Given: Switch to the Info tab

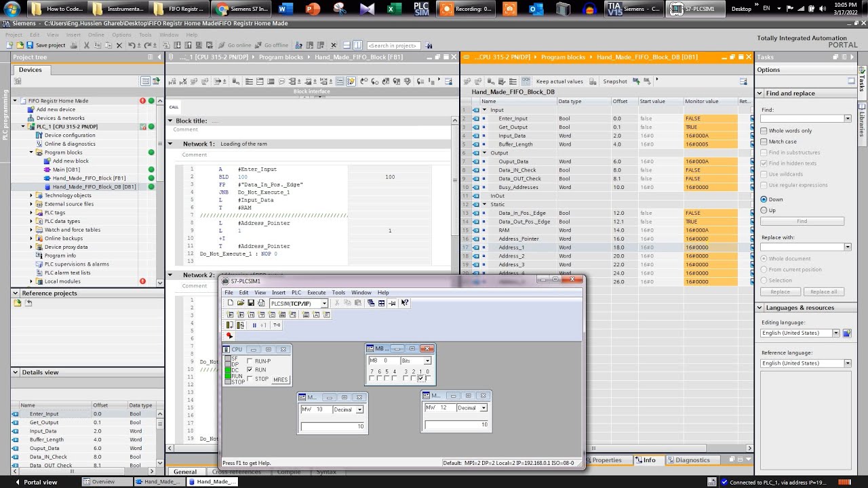Looking at the screenshot, I should point(649,460).
